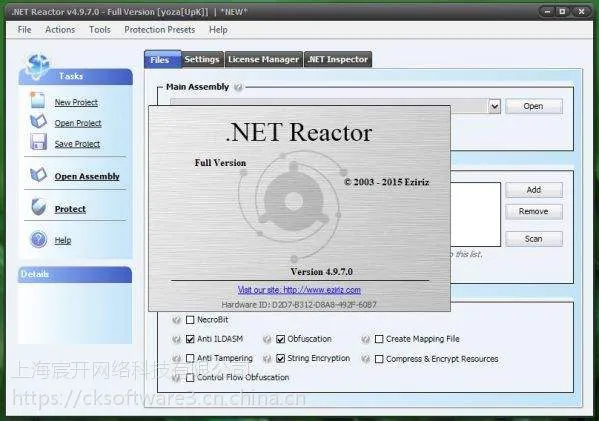
Task: Click the Scan button
Action: 534,239
